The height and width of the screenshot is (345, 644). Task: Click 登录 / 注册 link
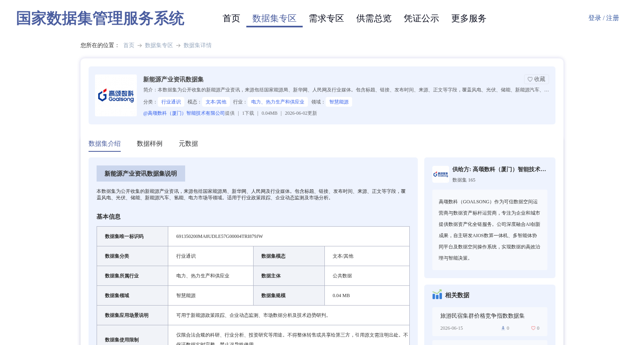603,18
